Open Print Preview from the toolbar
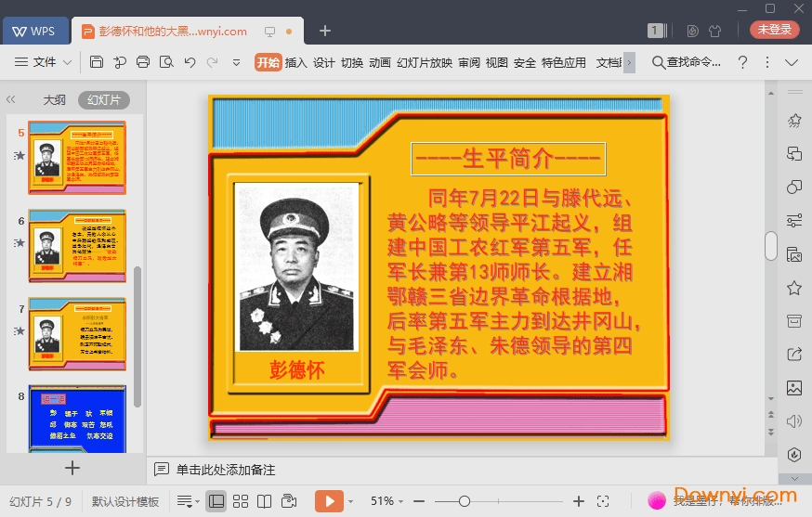Viewport: 812px width, 517px height. click(166, 62)
